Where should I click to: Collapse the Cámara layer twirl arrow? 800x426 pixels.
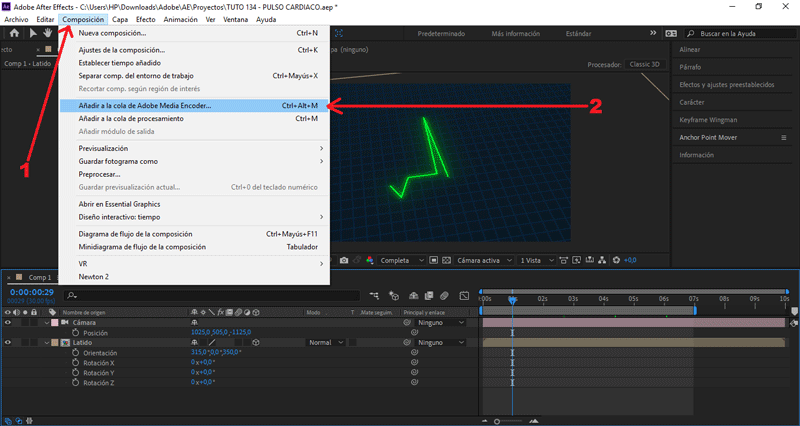47,322
